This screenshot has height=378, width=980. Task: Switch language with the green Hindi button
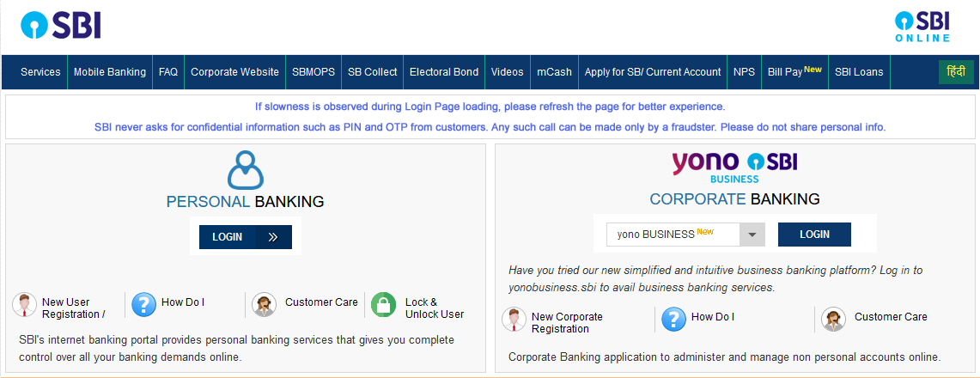(x=956, y=72)
